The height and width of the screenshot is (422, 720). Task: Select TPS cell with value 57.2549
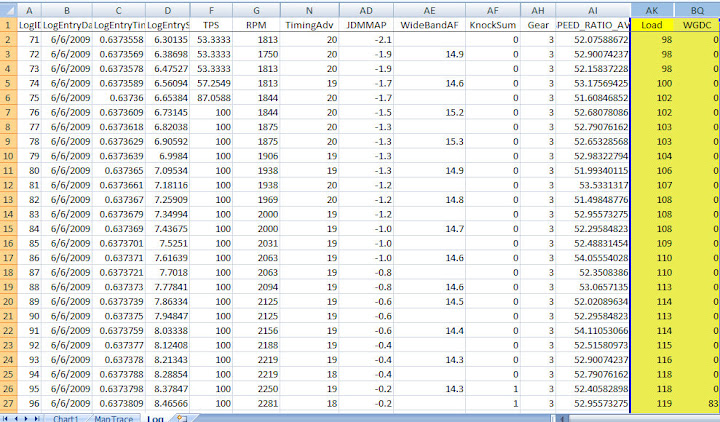[x=211, y=83]
